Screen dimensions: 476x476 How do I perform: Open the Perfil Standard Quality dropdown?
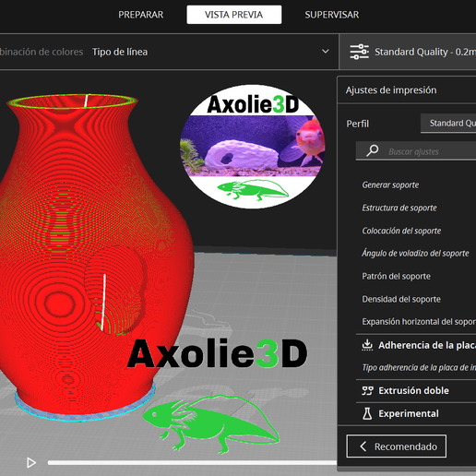point(448,124)
